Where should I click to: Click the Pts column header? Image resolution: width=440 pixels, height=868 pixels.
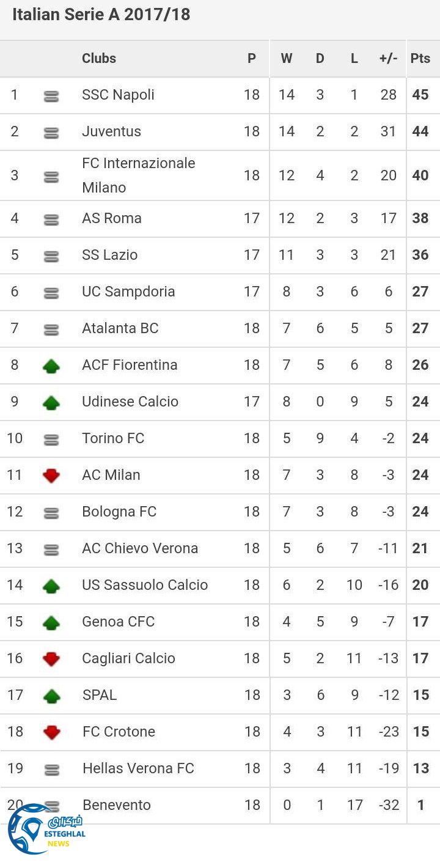click(x=420, y=59)
